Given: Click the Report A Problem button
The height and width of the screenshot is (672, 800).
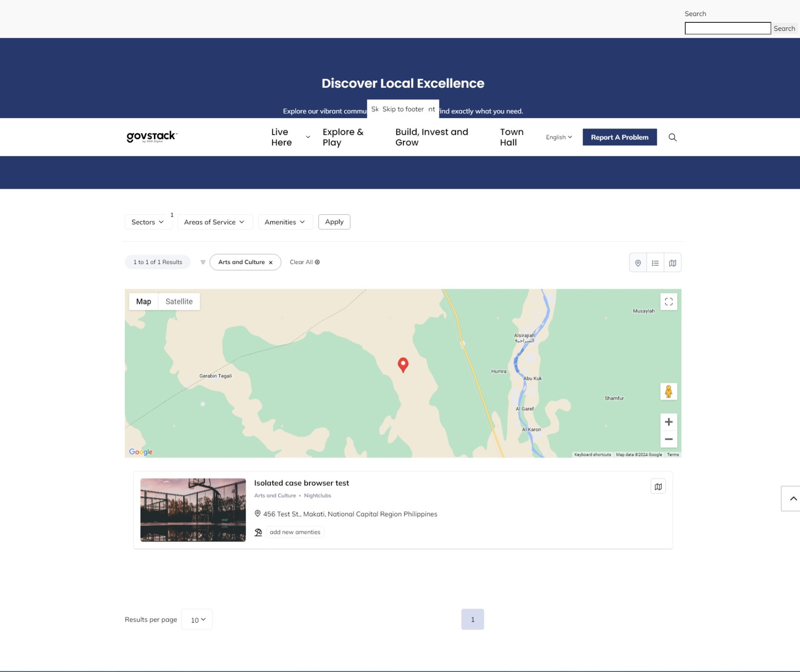Looking at the screenshot, I should [x=619, y=137].
